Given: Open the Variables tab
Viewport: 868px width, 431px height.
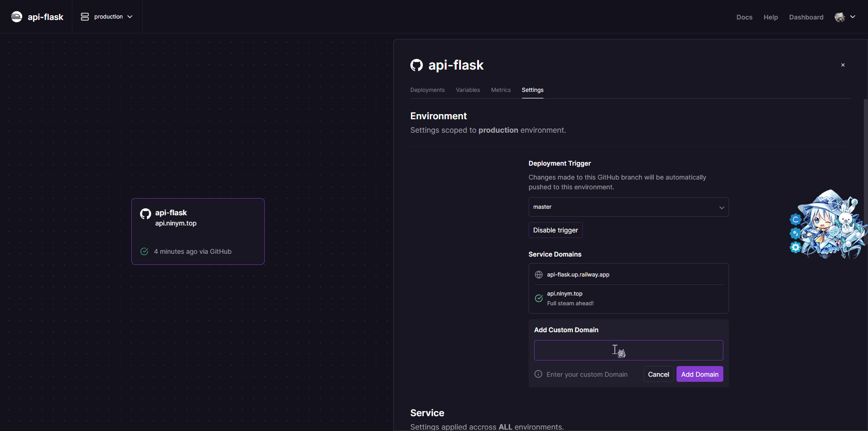Looking at the screenshot, I should coord(467,90).
